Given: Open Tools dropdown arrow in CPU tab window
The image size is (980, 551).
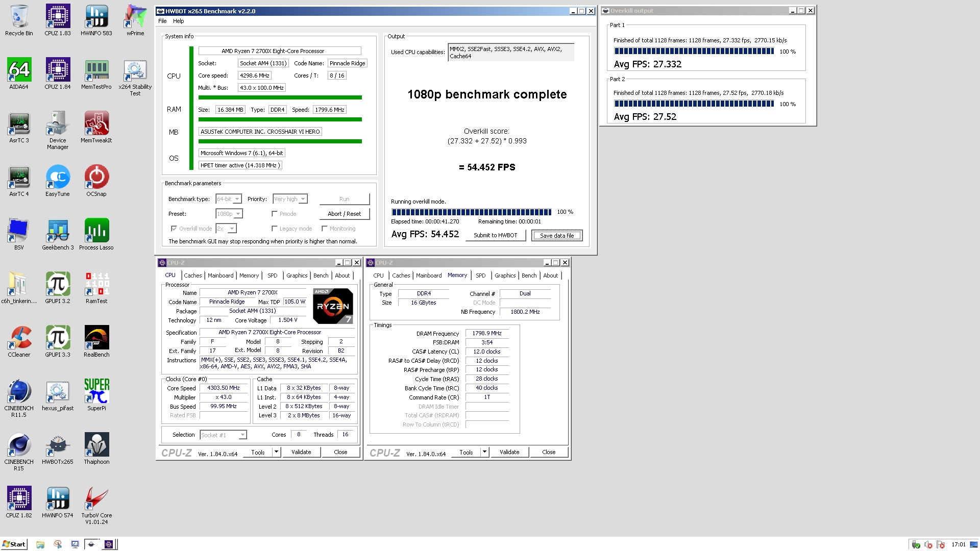Looking at the screenshot, I should click(277, 452).
